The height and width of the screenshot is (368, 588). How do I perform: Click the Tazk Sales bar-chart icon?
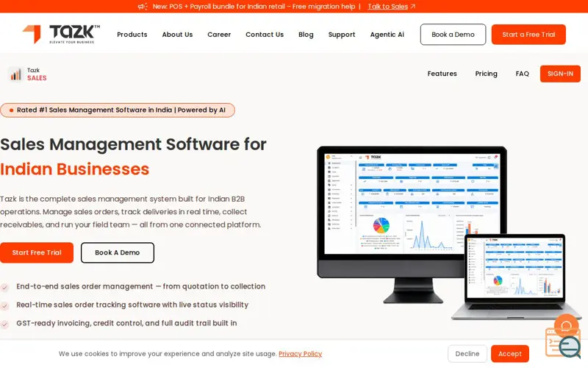pos(15,74)
